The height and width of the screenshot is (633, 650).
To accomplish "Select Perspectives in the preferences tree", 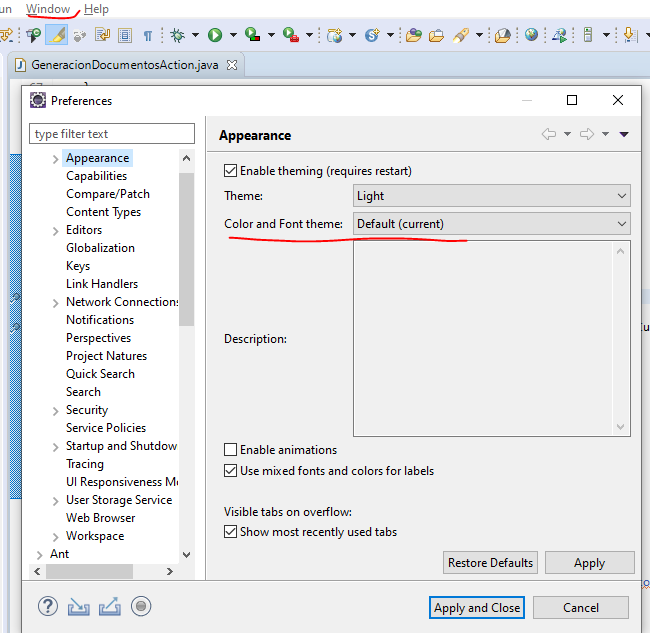I will click(x=99, y=338).
